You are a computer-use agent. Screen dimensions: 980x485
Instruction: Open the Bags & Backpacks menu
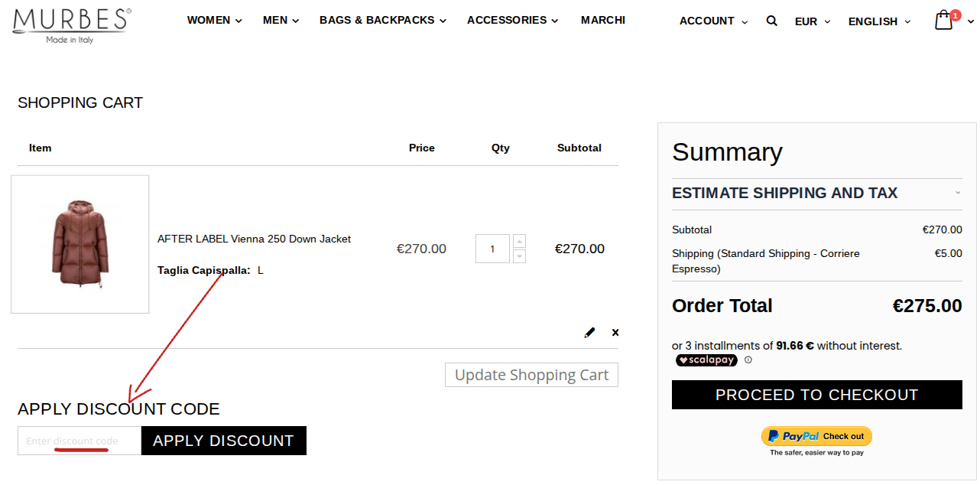click(383, 20)
